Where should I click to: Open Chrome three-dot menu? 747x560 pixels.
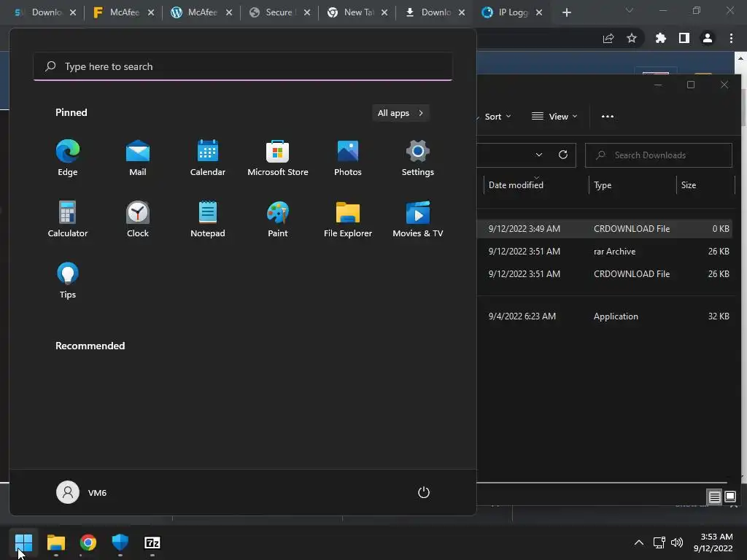731,38
